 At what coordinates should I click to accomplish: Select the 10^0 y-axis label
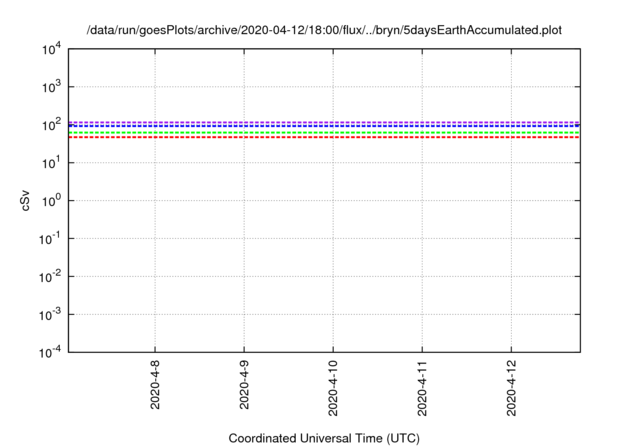coord(51,201)
